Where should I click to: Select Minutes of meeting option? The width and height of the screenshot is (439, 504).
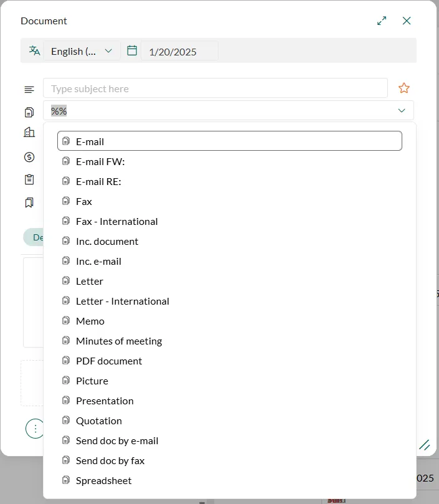118,341
